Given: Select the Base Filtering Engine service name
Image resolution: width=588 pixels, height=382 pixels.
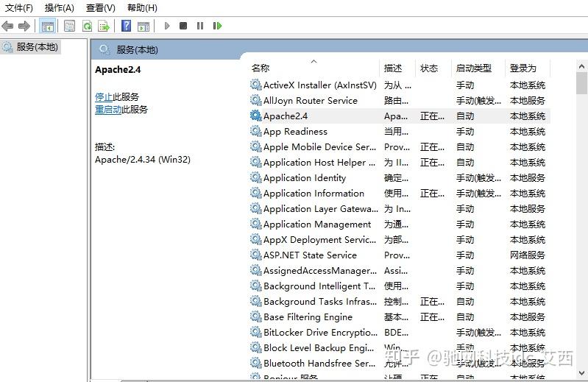Looking at the screenshot, I should tap(308, 317).
